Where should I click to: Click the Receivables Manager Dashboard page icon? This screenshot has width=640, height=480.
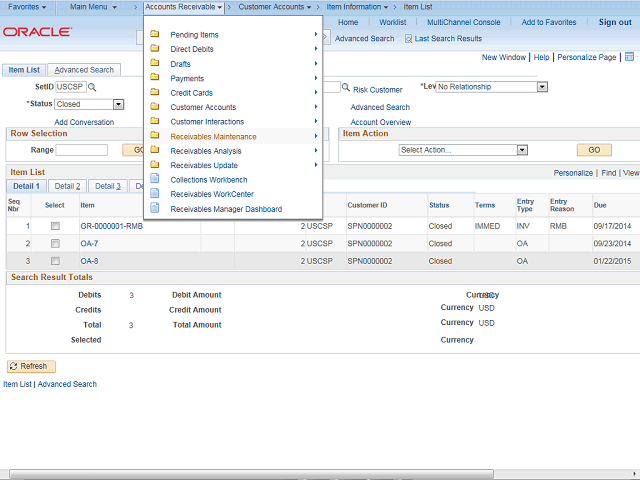point(155,209)
